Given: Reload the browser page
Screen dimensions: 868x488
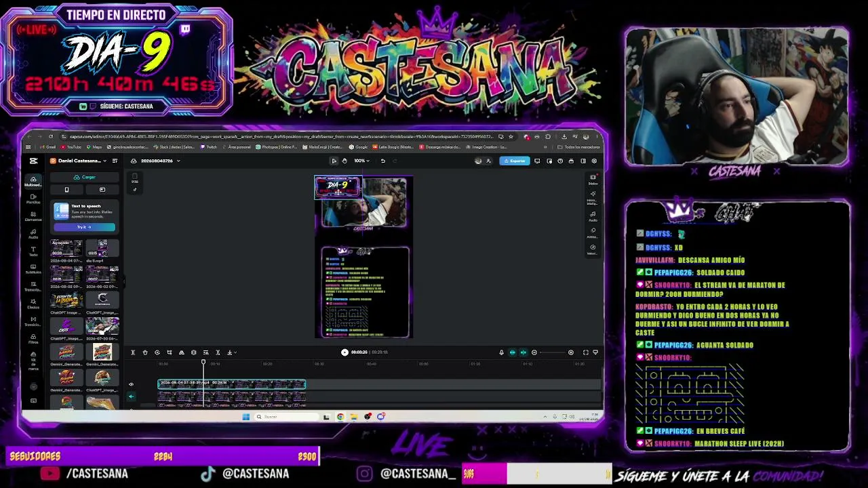Looking at the screenshot, I should [x=50, y=136].
